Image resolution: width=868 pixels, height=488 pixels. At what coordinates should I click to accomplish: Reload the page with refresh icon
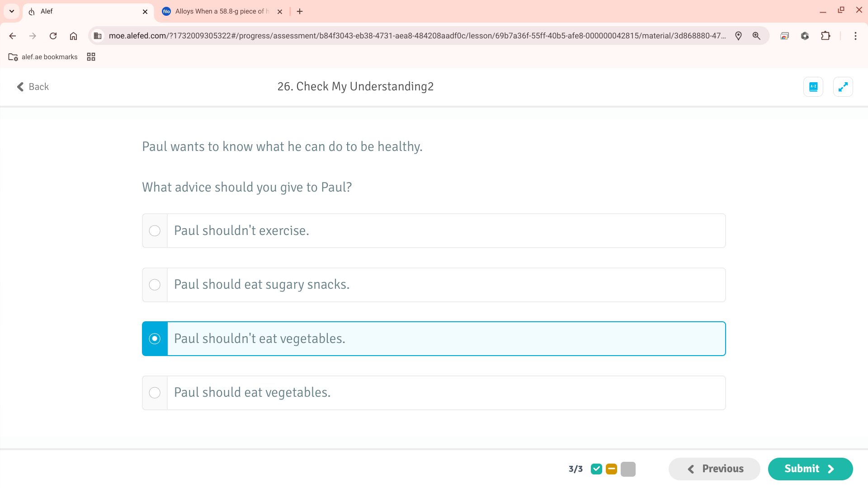[53, 36]
